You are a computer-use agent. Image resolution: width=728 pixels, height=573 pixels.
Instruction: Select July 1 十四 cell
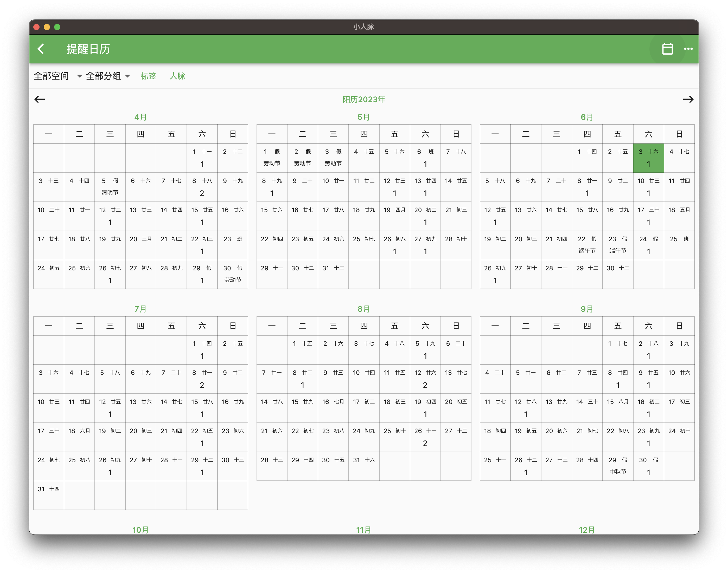202,350
